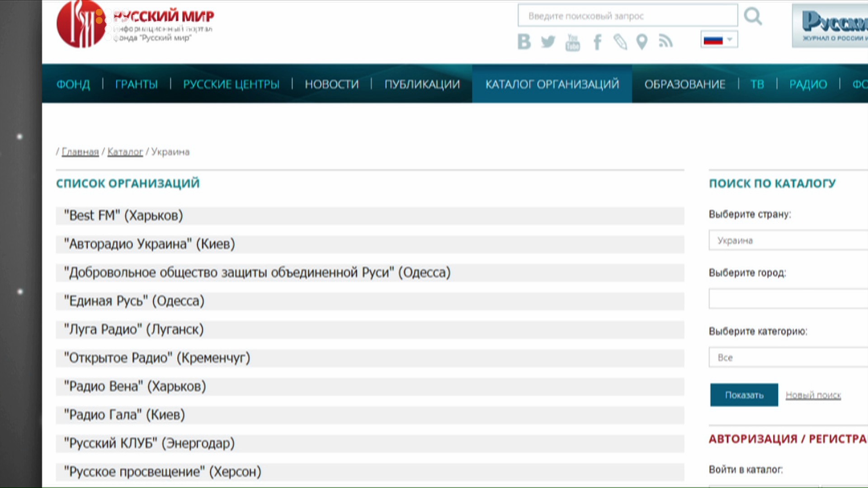868x488 pixels.
Task: Open "Русское просвещение" (Херсон) entry
Action: (x=370, y=472)
